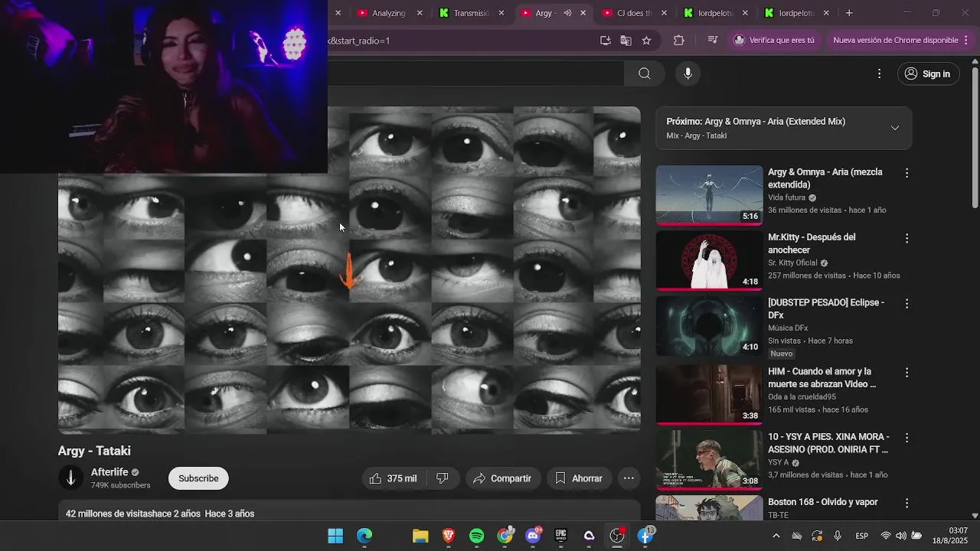The width and height of the screenshot is (980, 551).
Task: Open Mr.Kitty - Después del anochecer title
Action: point(812,243)
